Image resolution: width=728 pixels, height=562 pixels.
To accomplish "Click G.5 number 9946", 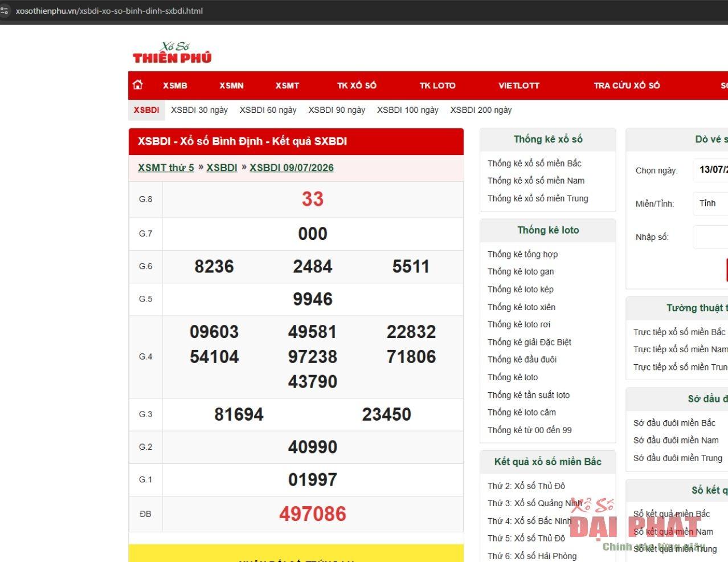I will (x=313, y=299).
